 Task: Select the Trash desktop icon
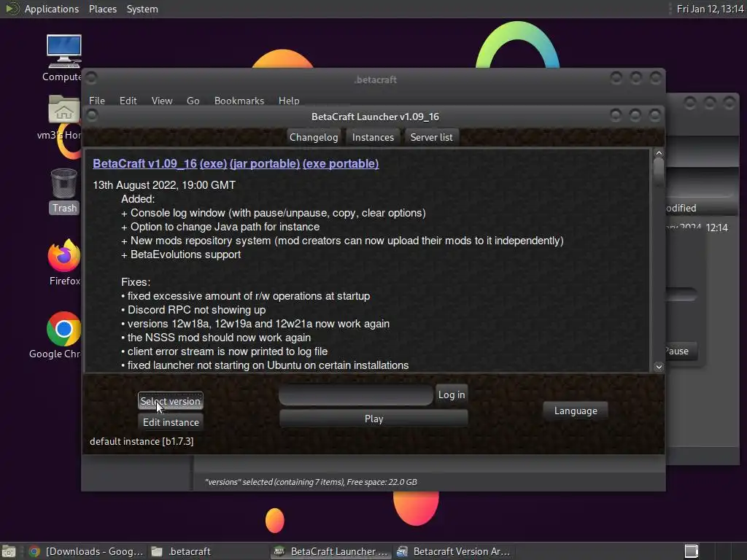(x=64, y=191)
